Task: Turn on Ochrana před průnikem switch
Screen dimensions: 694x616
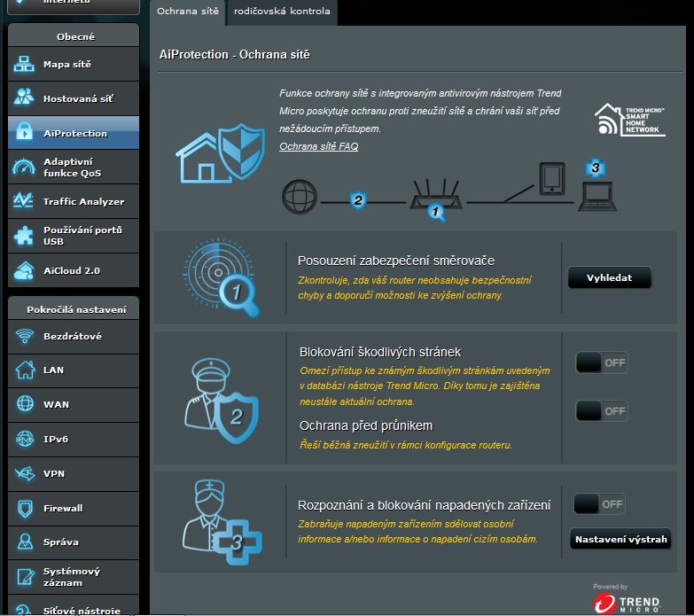Action: [601, 411]
